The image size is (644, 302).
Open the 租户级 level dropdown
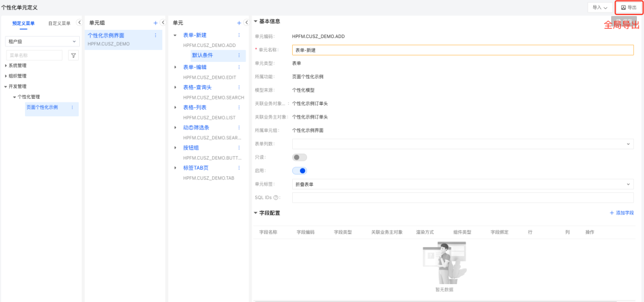pyautogui.click(x=42, y=42)
